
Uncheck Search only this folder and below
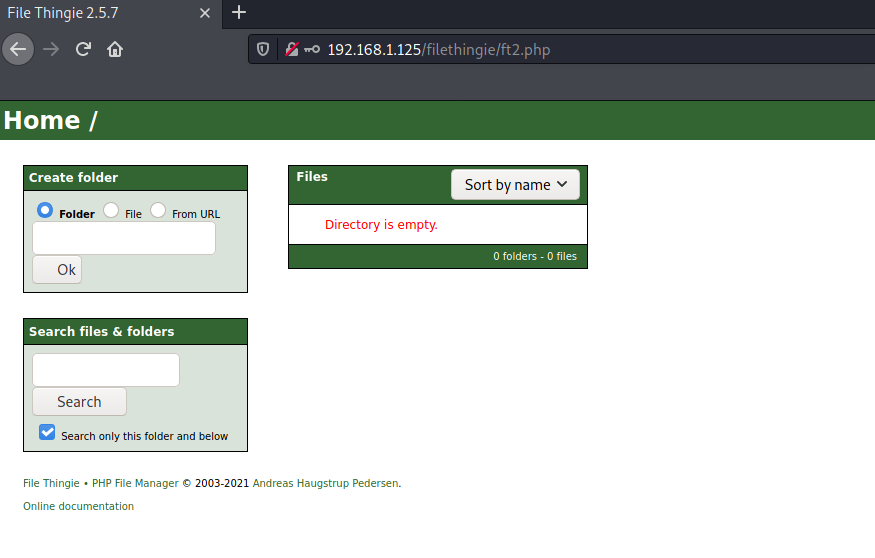pos(47,432)
